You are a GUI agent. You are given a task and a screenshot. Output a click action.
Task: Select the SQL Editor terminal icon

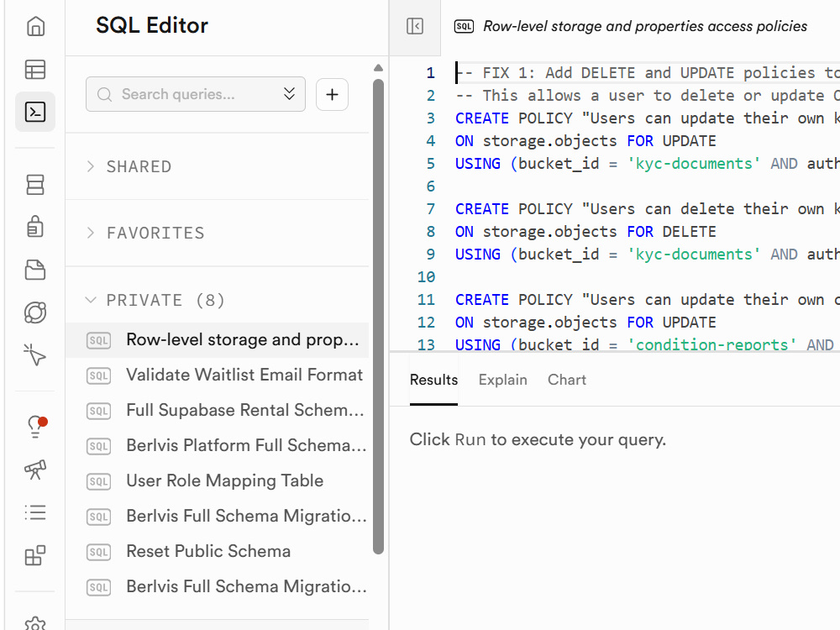pyautogui.click(x=35, y=112)
